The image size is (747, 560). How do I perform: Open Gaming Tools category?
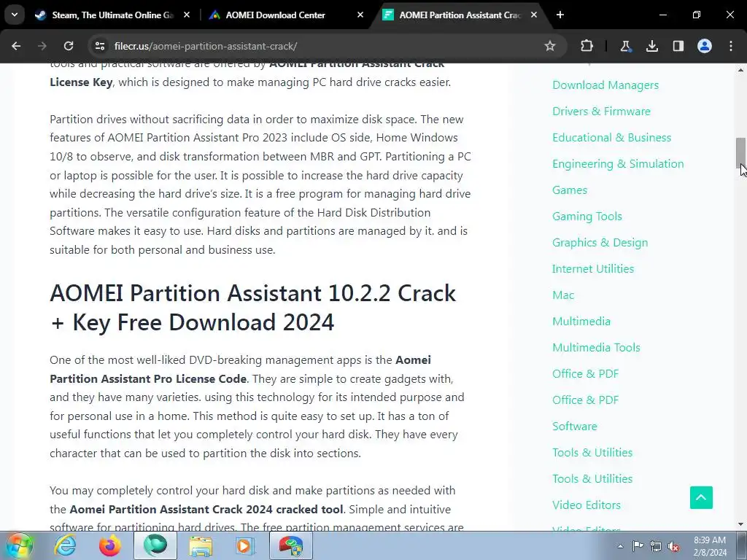tap(587, 216)
